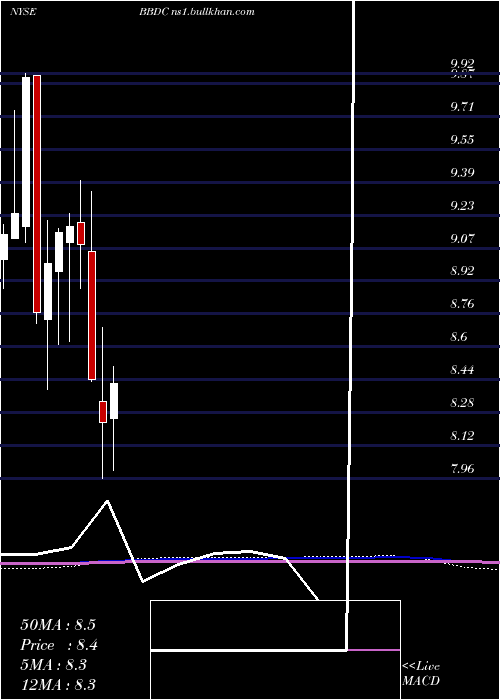Click the 8.6 price axis label
500x700 pixels.
[x=459, y=337]
